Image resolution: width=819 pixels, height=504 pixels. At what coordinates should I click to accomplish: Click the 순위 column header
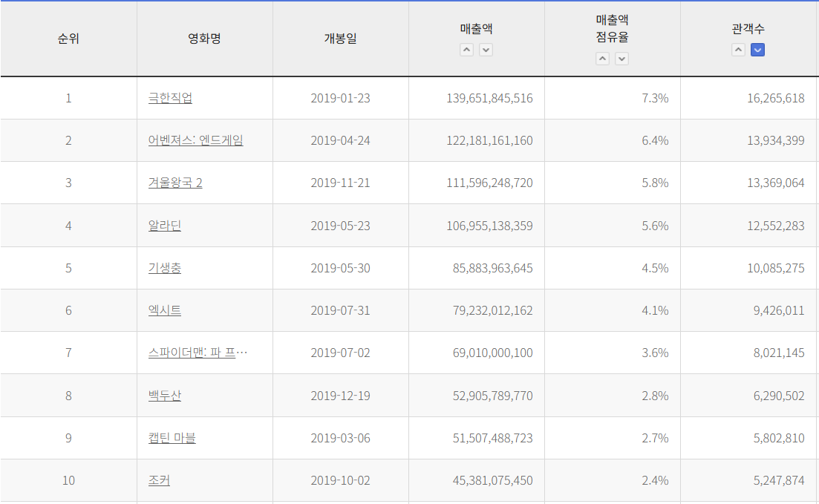tap(68, 39)
